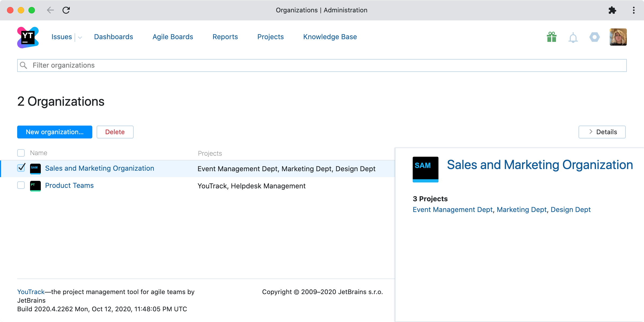Click the browser extensions puzzle icon
This screenshot has height=322, width=644.
pyautogui.click(x=612, y=10)
